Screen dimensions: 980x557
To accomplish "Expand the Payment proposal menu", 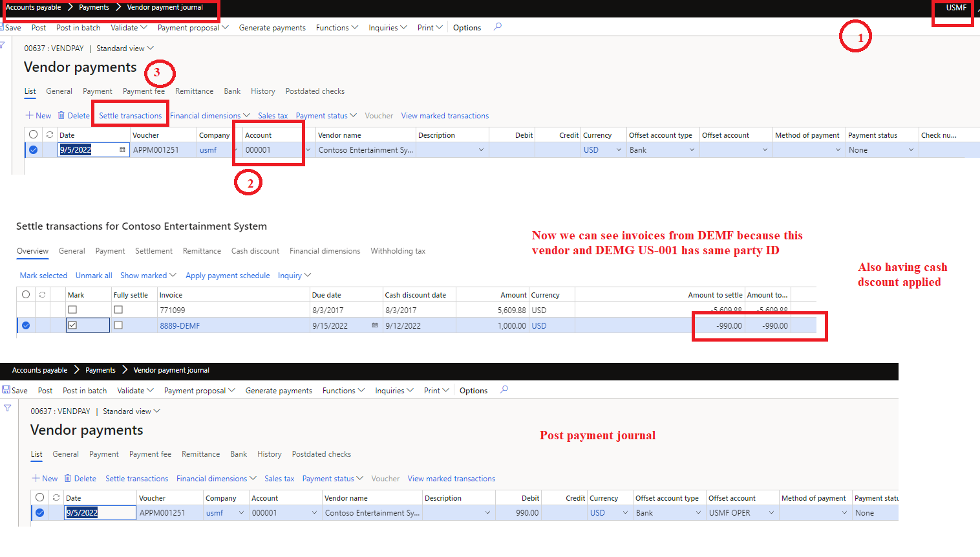I will [192, 27].
